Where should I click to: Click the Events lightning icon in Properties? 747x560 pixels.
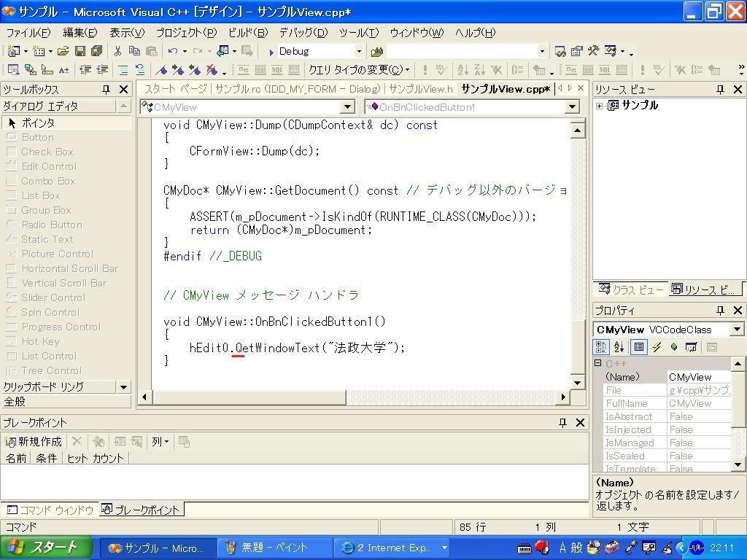(x=657, y=347)
